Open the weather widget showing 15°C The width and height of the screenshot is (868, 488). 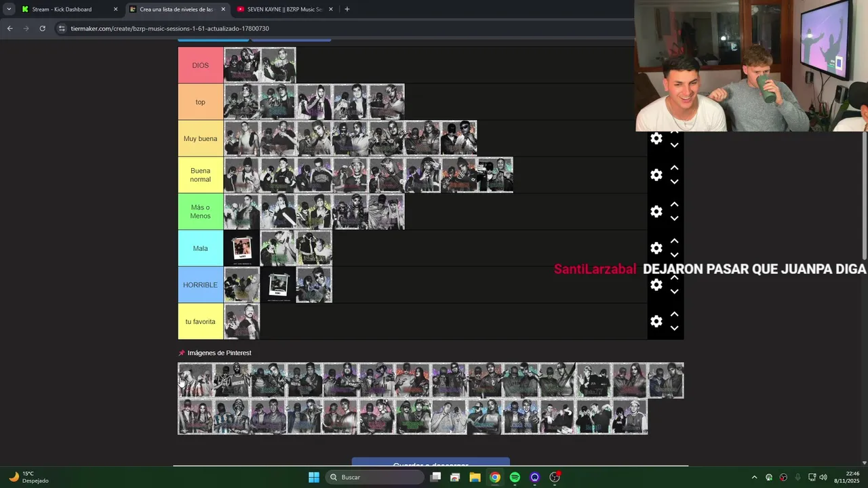tap(29, 477)
